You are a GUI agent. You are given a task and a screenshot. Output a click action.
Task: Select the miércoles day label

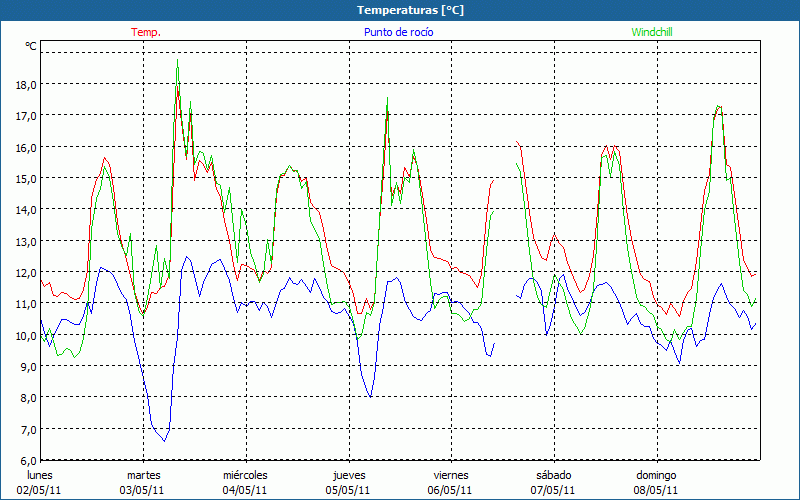[245, 474]
